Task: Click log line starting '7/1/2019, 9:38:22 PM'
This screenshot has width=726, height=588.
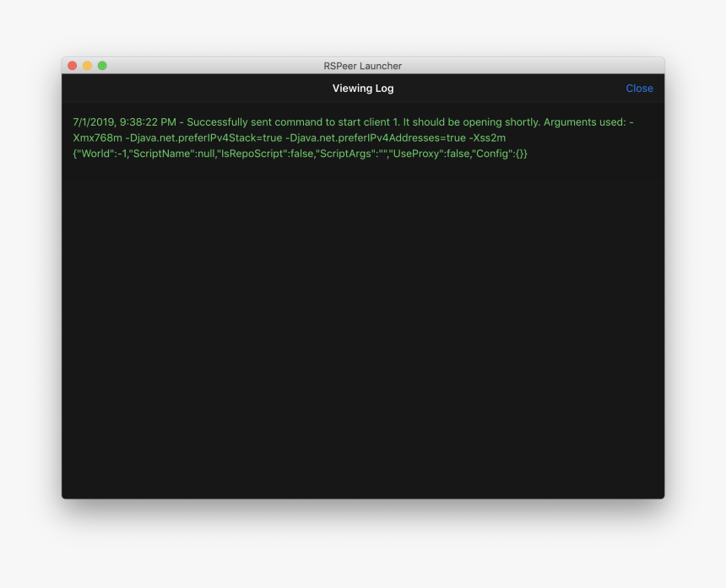Action: pos(353,122)
